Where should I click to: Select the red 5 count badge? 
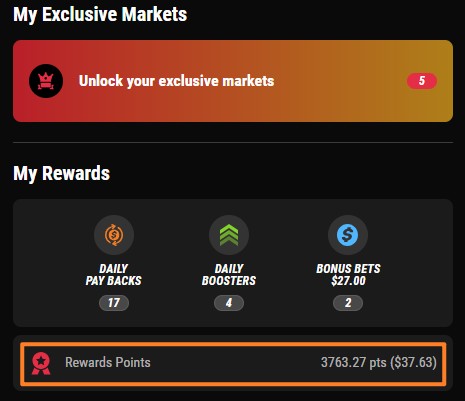pyautogui.click(x=422, y=81)
